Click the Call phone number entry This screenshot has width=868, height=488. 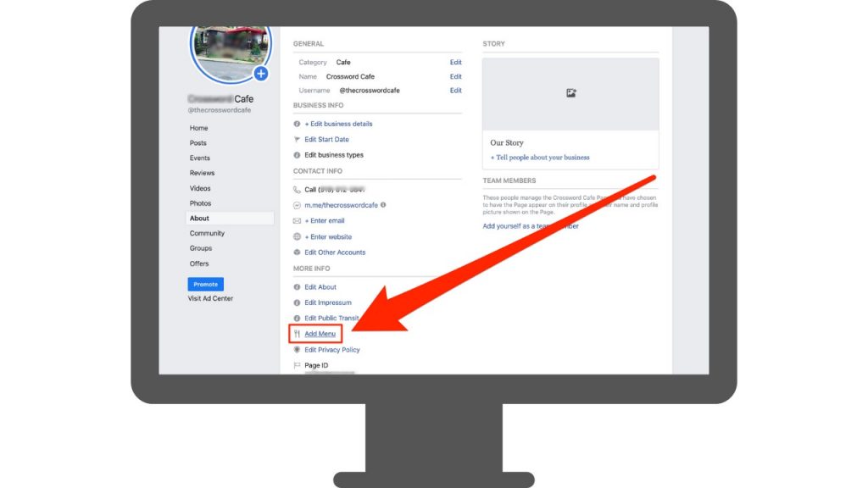point(334,189)
